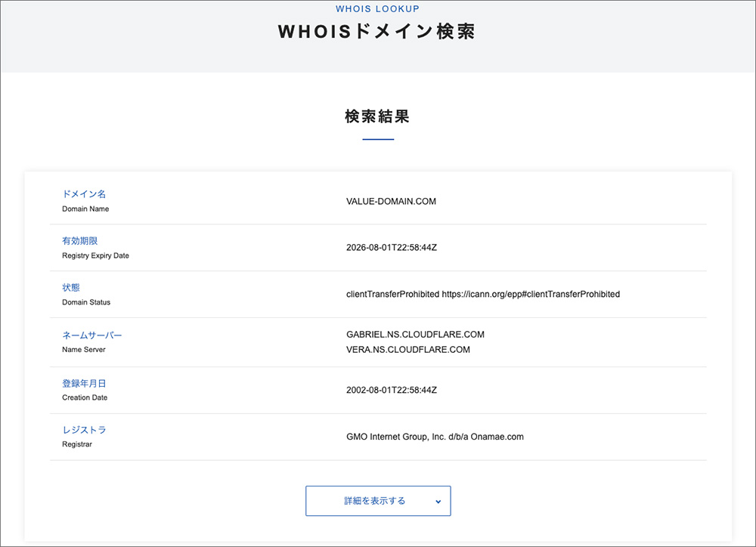Click the 検索結果 results heading
This screenshot has height=547, width=756.
coord(378,116)
